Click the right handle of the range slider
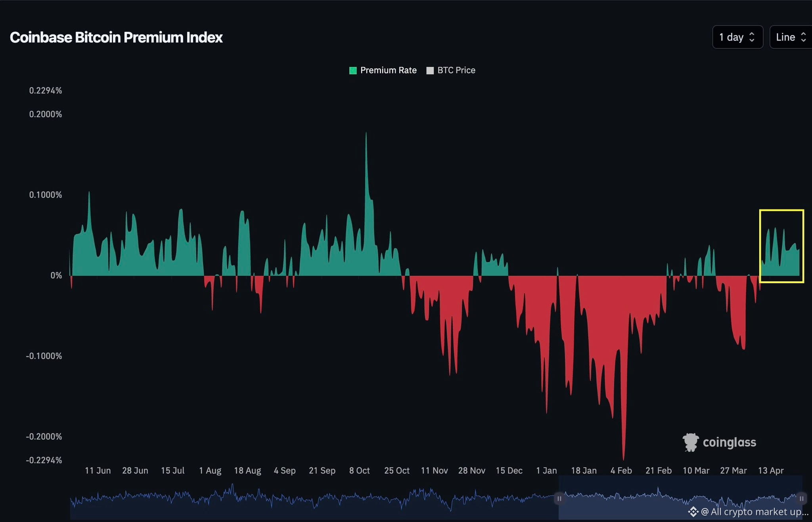812x522 pixels. [x=801, y=498]
